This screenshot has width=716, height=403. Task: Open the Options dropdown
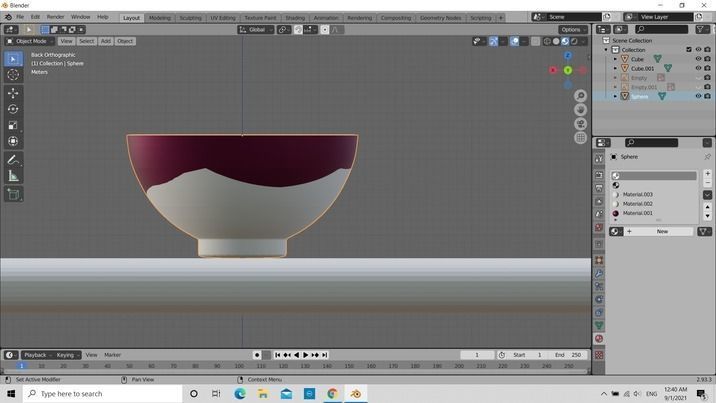coord(573,30)
